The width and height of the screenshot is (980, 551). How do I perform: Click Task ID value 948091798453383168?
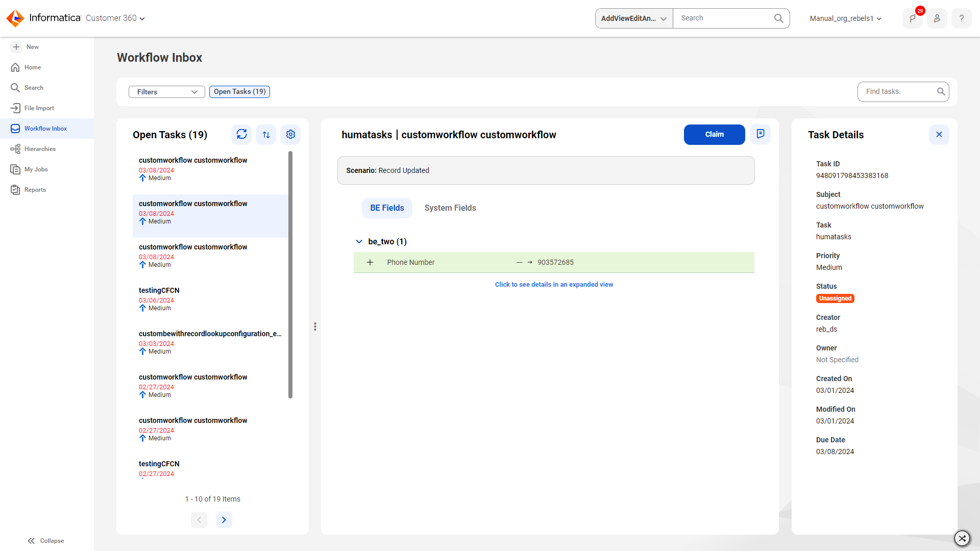[852, 176]
